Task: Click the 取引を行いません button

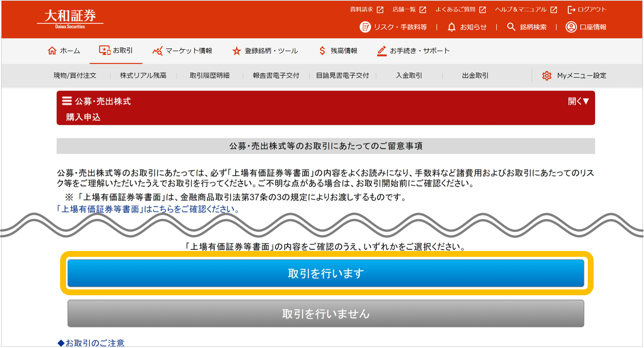Action: pyautogui.click(x=326, y=313)
